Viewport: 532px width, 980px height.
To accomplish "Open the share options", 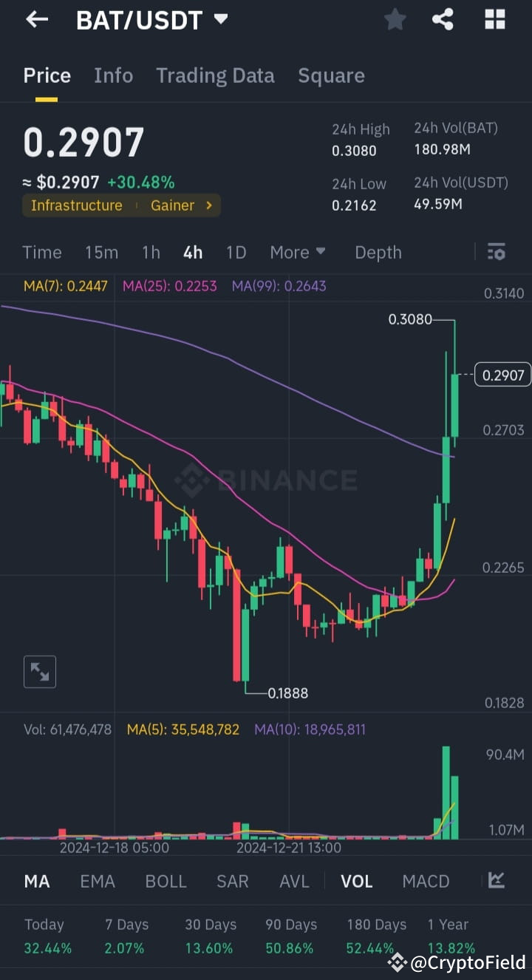I will (443, 20).
